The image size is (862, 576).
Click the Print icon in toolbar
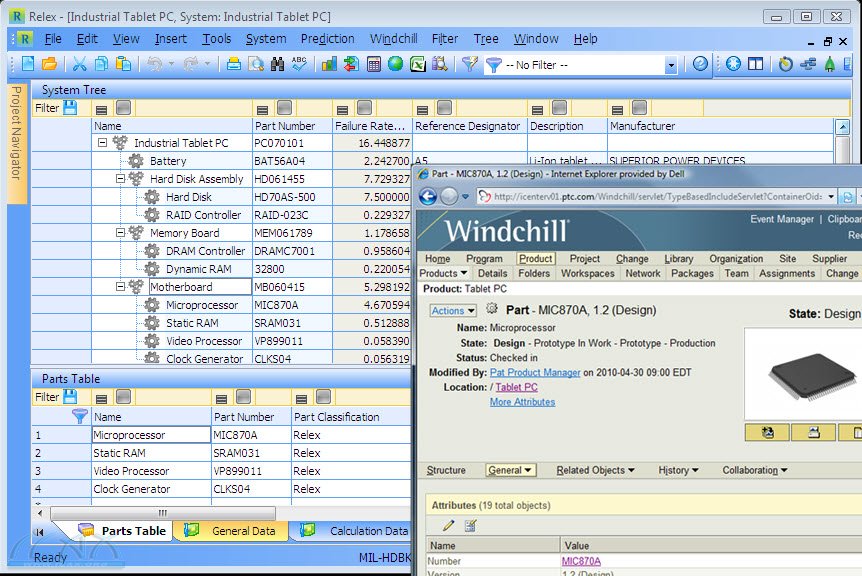pos(234,64)
